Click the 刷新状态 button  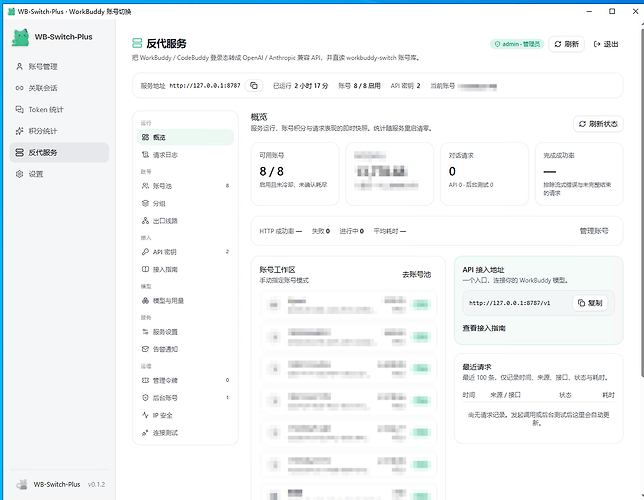598,124
